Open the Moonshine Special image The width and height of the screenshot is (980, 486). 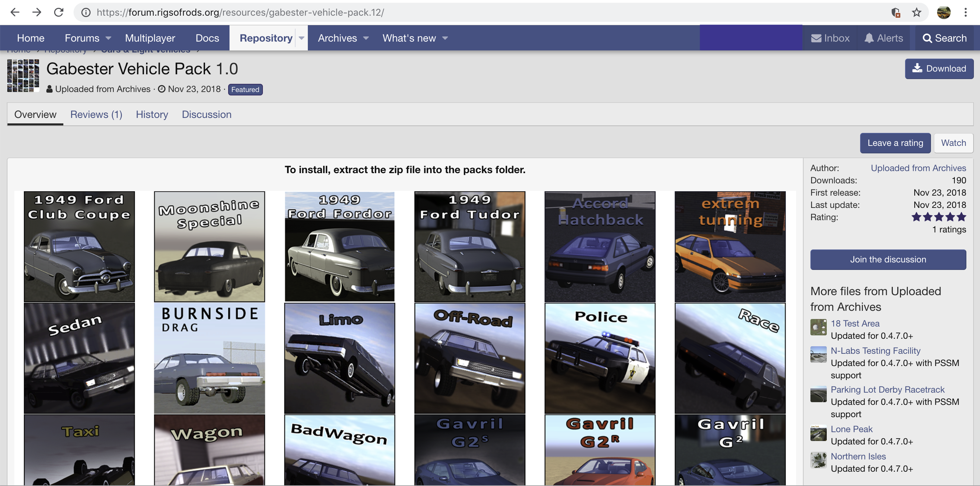click(209, 247)
